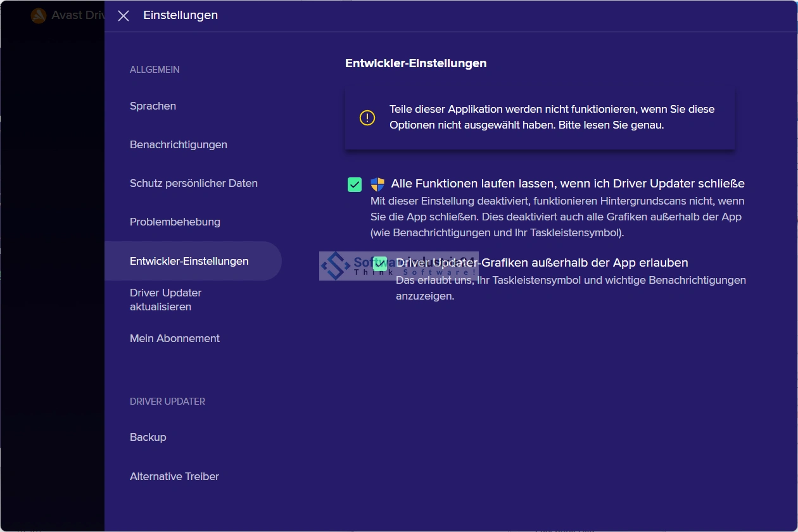Close the Einstellungen panel with the X icon
This screenshot has height=532, width=798.
pos(123,16)
